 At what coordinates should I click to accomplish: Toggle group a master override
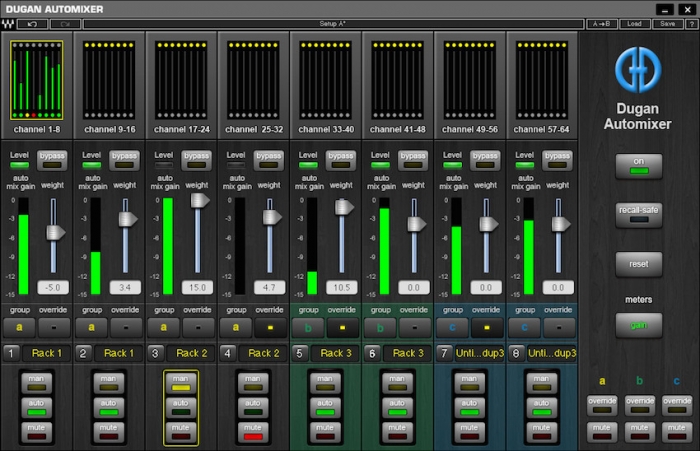point(602,405)
